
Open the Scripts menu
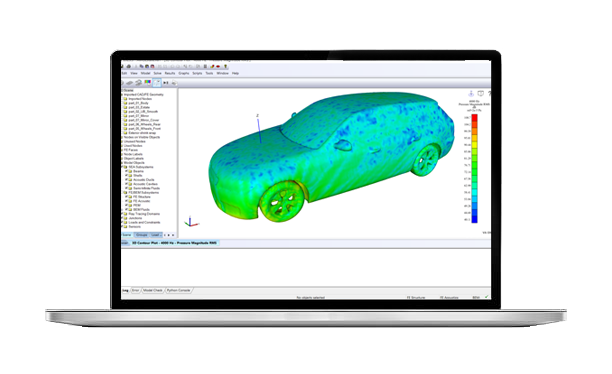point(197,73)
